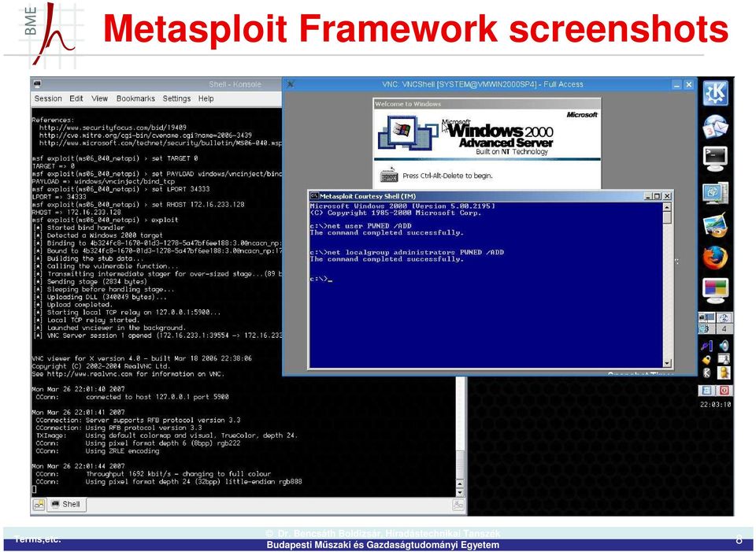Open the Konsole terminal launcher in the panel

(x=716, y=158)
